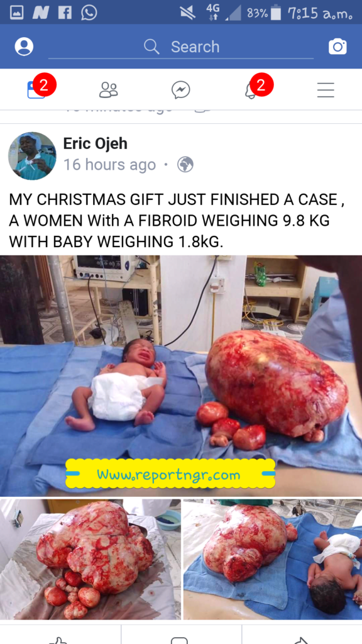Open the Eric Ojeh name link
Screen dimensions: 362x644
[x=96, y=143]
